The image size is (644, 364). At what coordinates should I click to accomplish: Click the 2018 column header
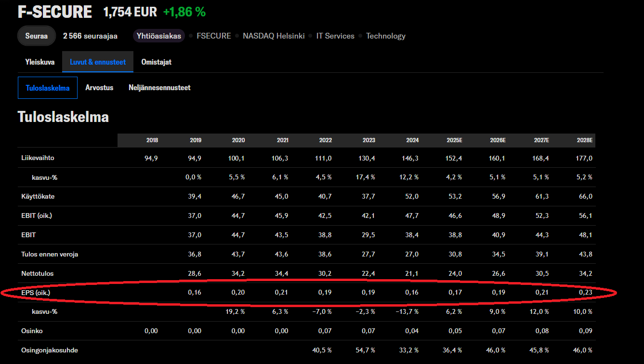(152, 140)
